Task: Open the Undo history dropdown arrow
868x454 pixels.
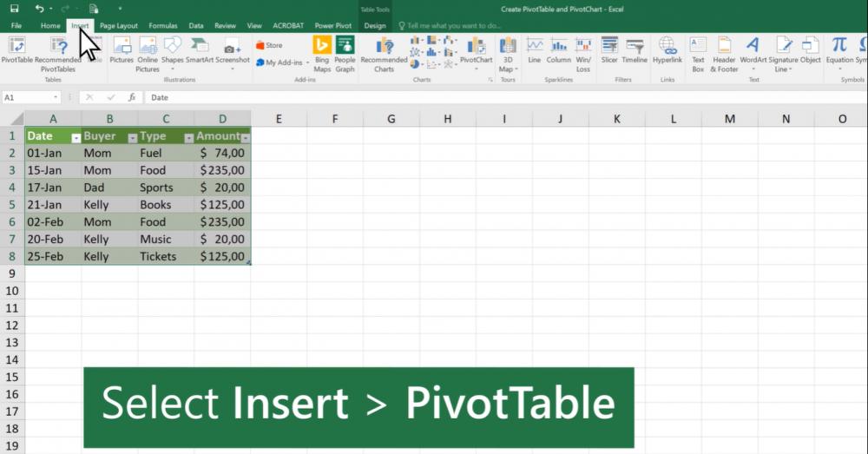Action: click(51, 9)
